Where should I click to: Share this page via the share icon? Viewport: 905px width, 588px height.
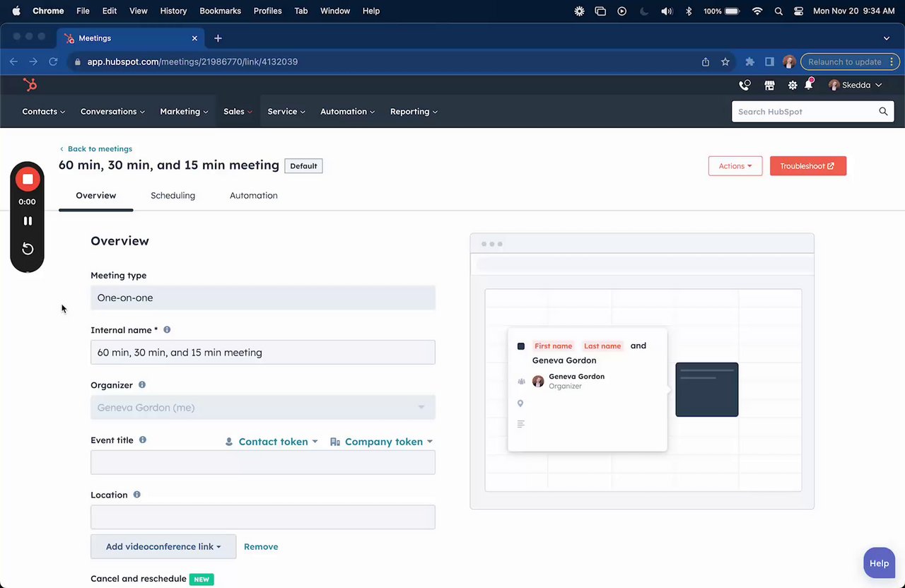pos(706,61)
